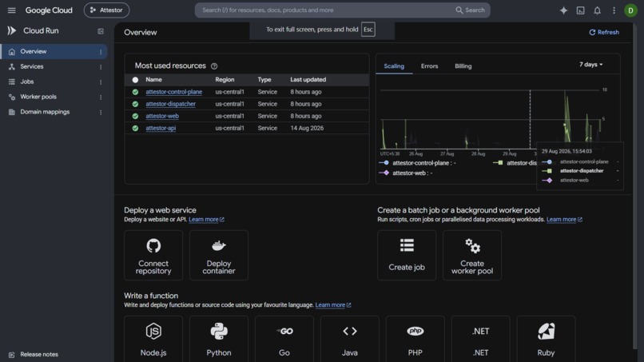Image resolution: width=644 pixels, height=362 pixels.
Task: Open the attestor-dispatcher service
Action: pyautogui.click(x=170, y=104)
